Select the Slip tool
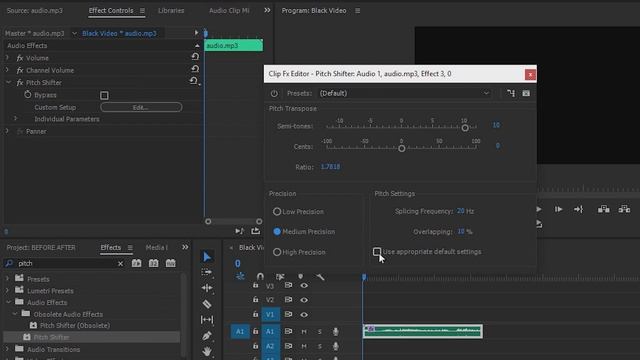640x360 pixels. click(x=207, y=320)
